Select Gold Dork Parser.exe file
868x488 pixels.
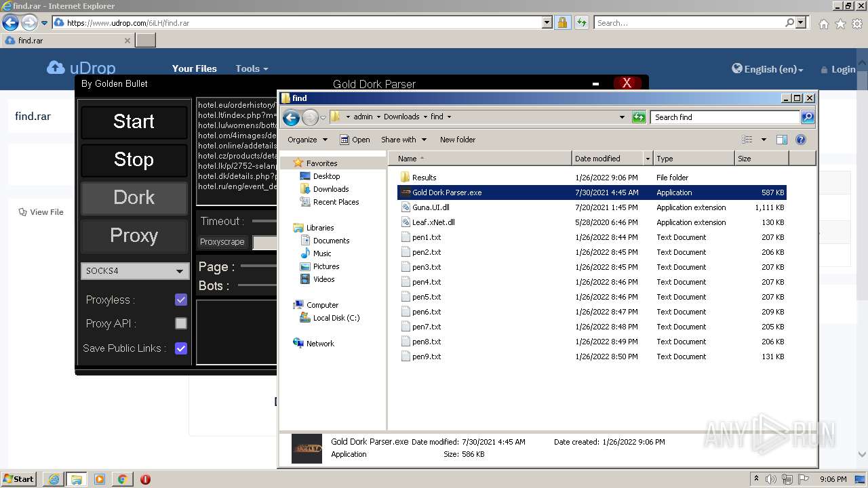tap(591, 192)
